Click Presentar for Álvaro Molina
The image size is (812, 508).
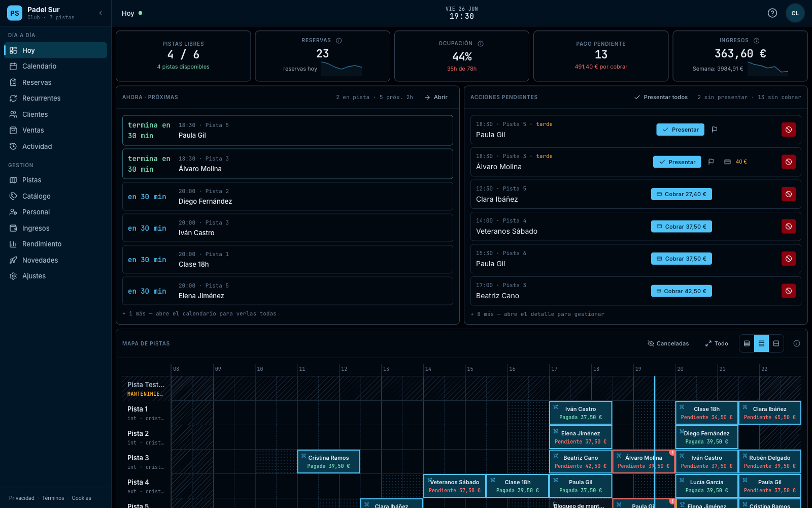[x=677, y=162]
